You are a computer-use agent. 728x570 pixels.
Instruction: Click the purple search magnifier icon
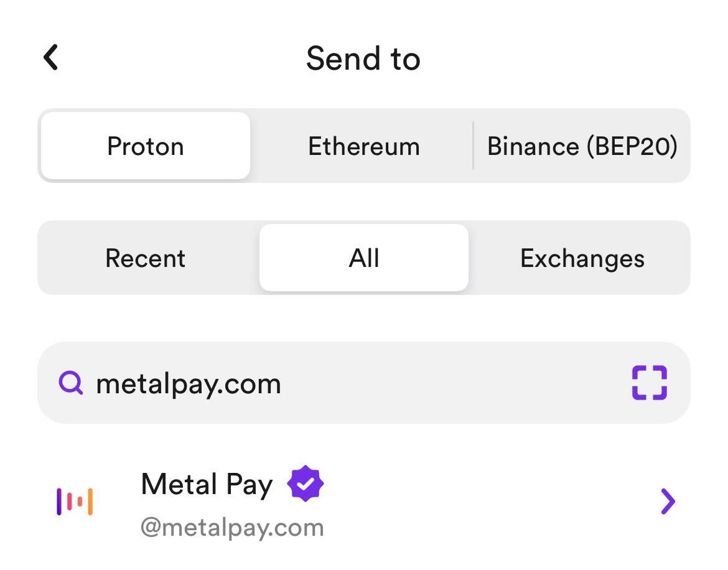coord(71,383)
